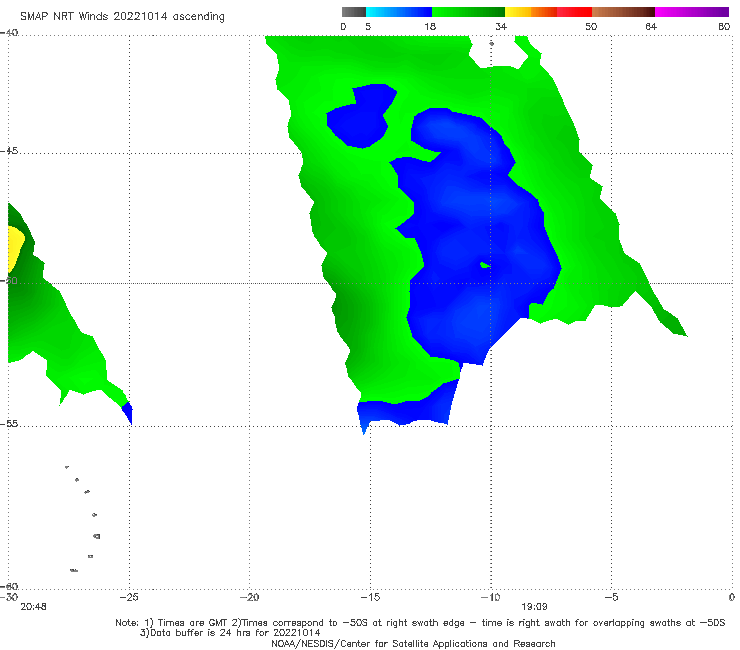Click the swath time "20:48"
The width and height of the screenshot is (740, 650).
[x=34, y=607]
